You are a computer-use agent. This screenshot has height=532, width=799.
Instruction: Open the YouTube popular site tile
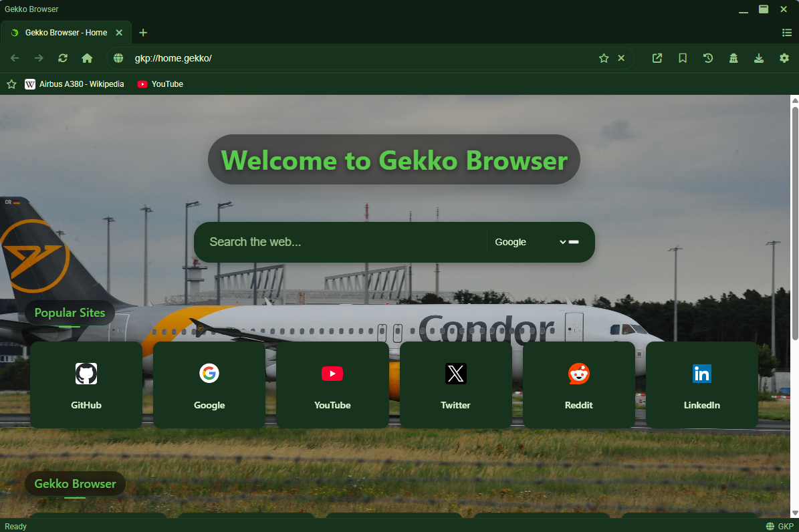pyautogui.click(x=332, y=385)
